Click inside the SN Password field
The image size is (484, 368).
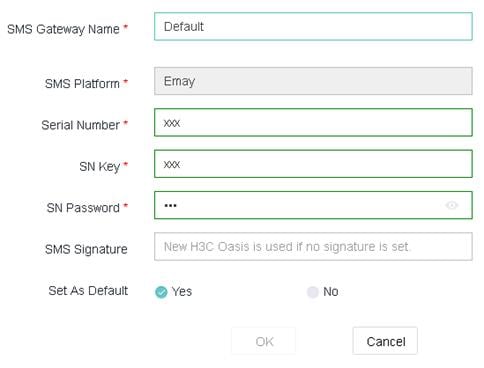(x=313, y=205)
